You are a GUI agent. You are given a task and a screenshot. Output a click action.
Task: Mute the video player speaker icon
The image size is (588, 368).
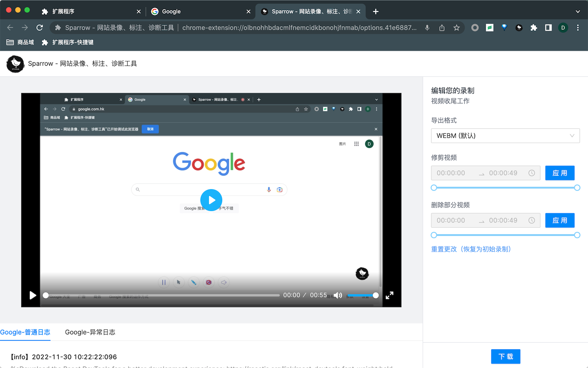coord(338,295)
